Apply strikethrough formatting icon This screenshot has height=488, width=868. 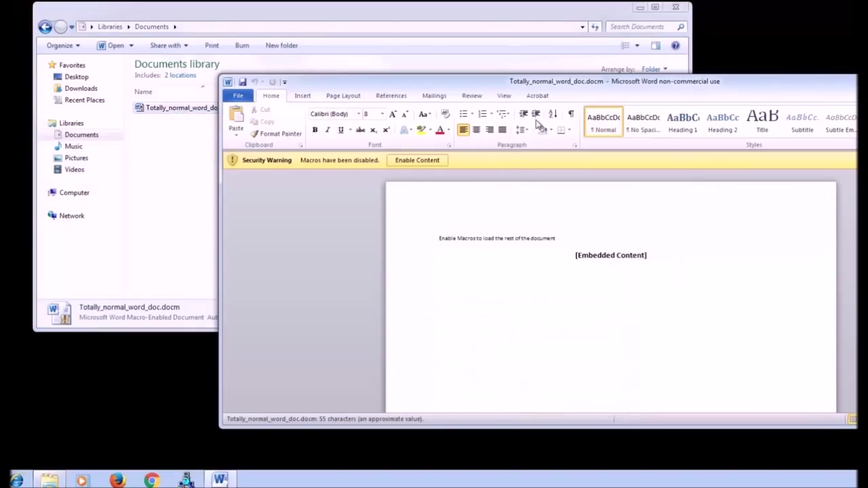tap(360, 130)
